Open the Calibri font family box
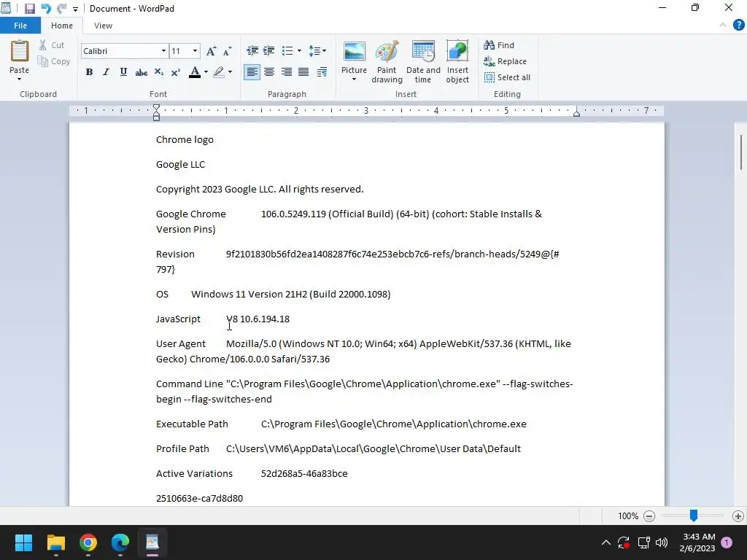Viewport: 747px width, 560px height. tap(124, 51)
